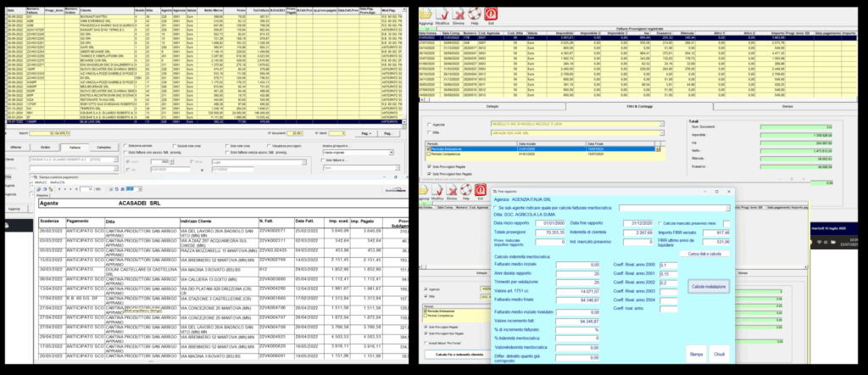The image size is (868, 375).
Task: Switch to Stampa tab in upper window
Action: 787,106
